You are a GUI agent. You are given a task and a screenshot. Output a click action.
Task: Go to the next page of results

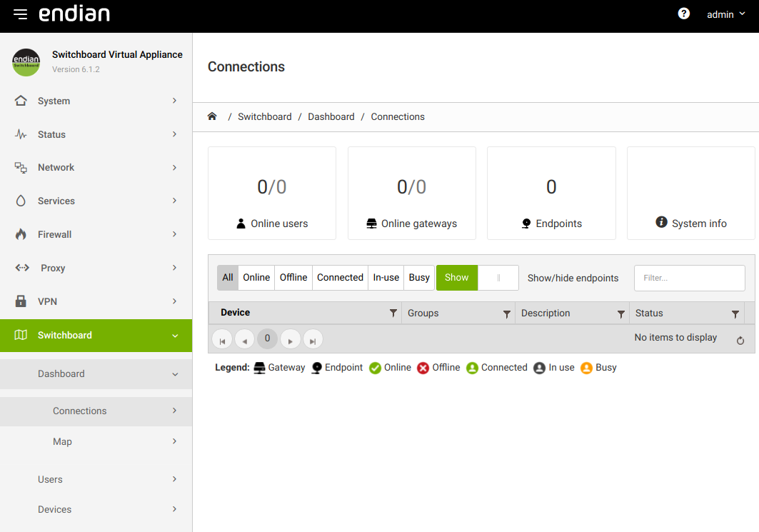point(291,339)
